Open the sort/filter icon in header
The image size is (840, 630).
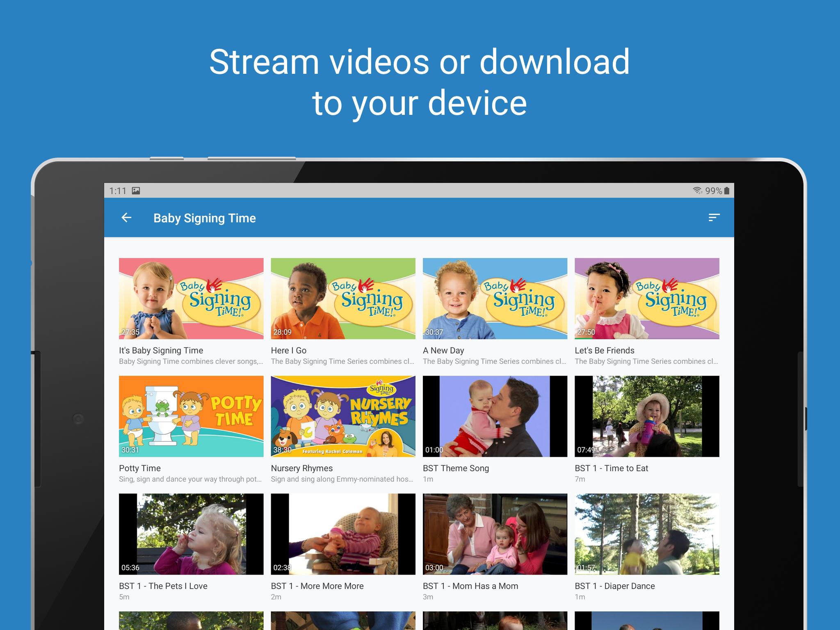point(714,218)
